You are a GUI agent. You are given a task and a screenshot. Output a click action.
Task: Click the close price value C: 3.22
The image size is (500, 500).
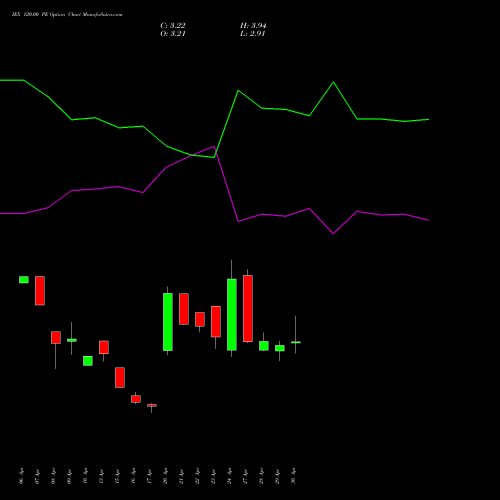click(x=173, y=26)
